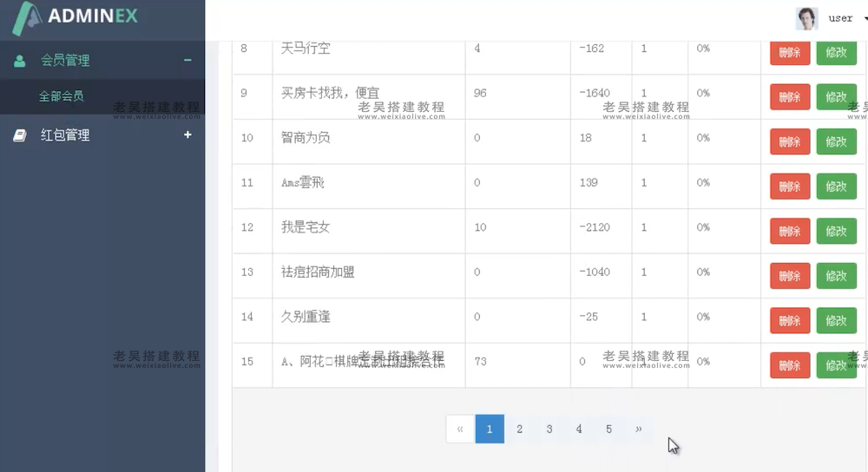Go to previous page with « arrow
The image size is (868, 472).
pyautogui.click(x=461, y=429)
